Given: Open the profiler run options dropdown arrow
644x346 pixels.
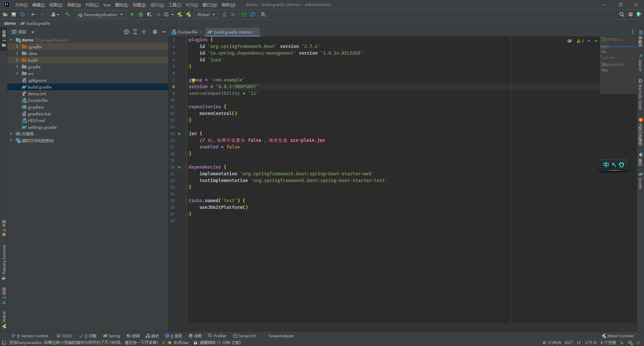Looking at the screenshot, I should tap(173, 15).
